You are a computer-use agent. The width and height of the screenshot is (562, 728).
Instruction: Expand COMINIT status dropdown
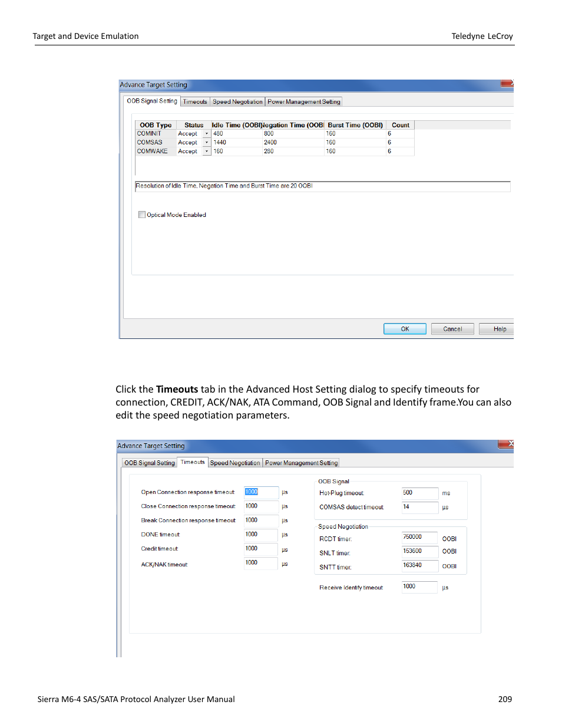(x=207, y=134)
